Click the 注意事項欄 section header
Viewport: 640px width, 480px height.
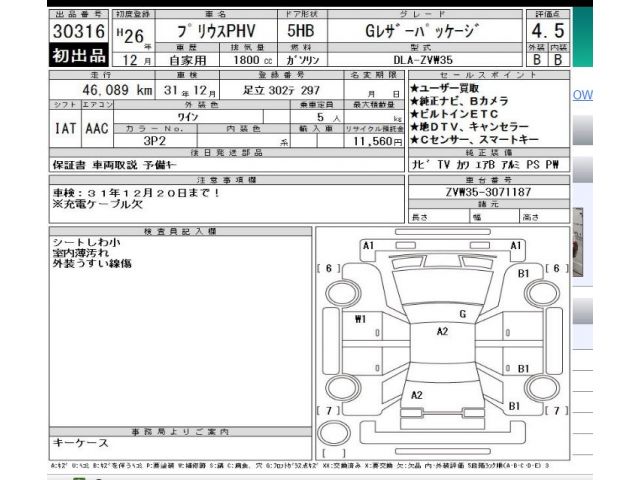[226, 180]
